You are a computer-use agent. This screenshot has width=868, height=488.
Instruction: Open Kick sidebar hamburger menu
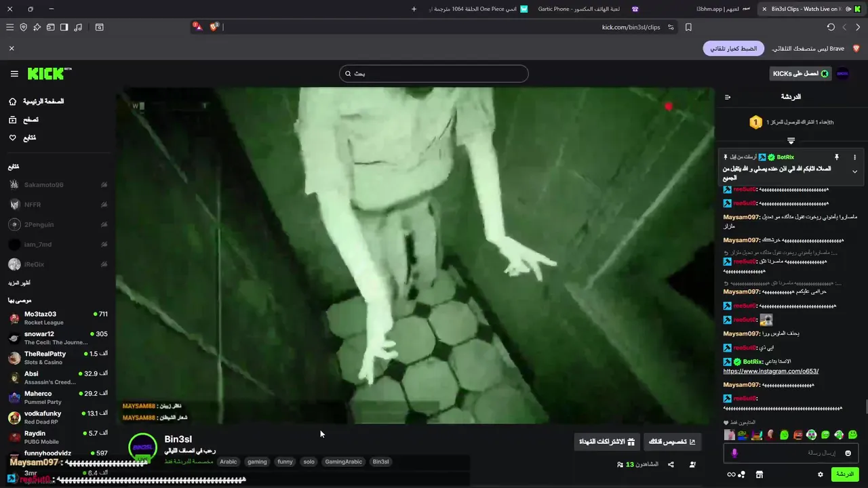pos(14,74)
